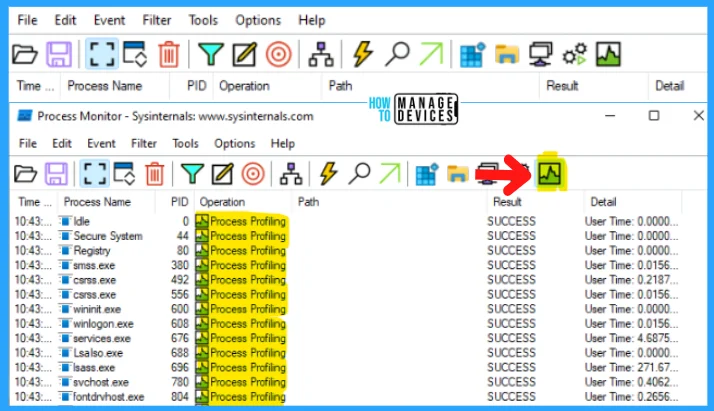The height and width of the screenshot is (411, 714).
Task: Click lightning bolt icon in upper window
Action: (363, 54)
